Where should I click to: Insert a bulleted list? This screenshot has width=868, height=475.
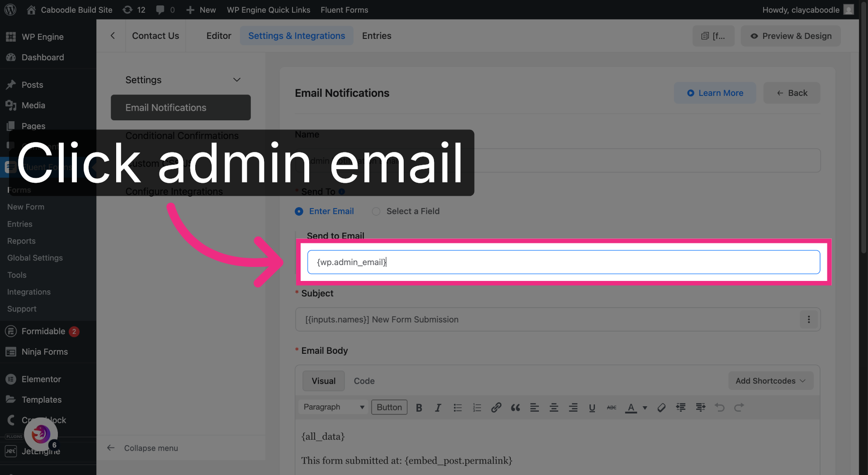[458, 408]
